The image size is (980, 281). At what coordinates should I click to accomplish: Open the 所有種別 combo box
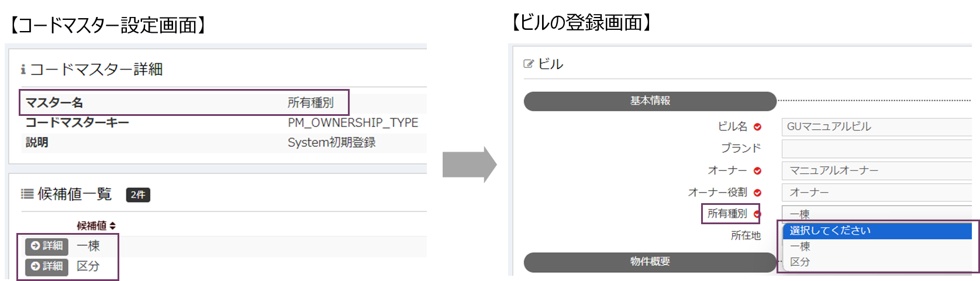(876, 213)
